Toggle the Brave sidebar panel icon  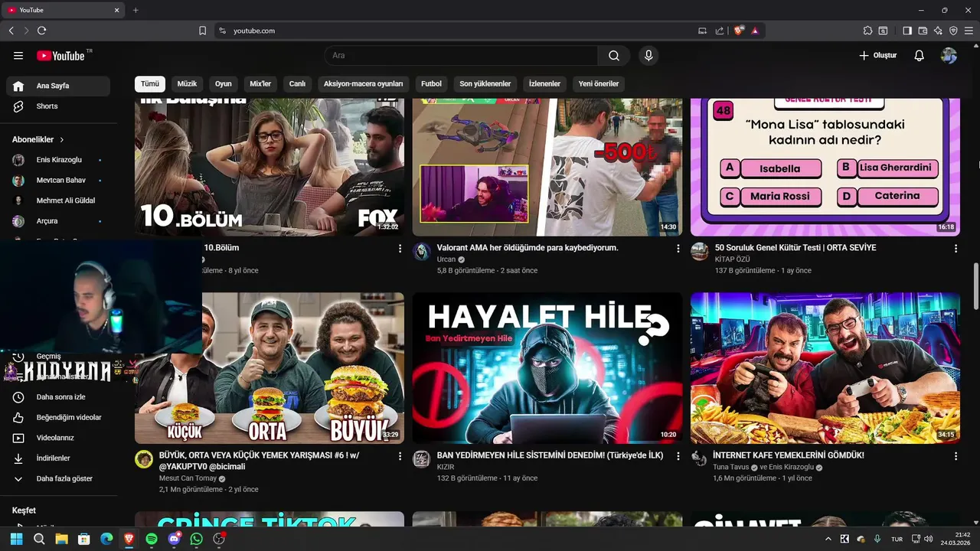pyautogui.click(x=907, y=31)
